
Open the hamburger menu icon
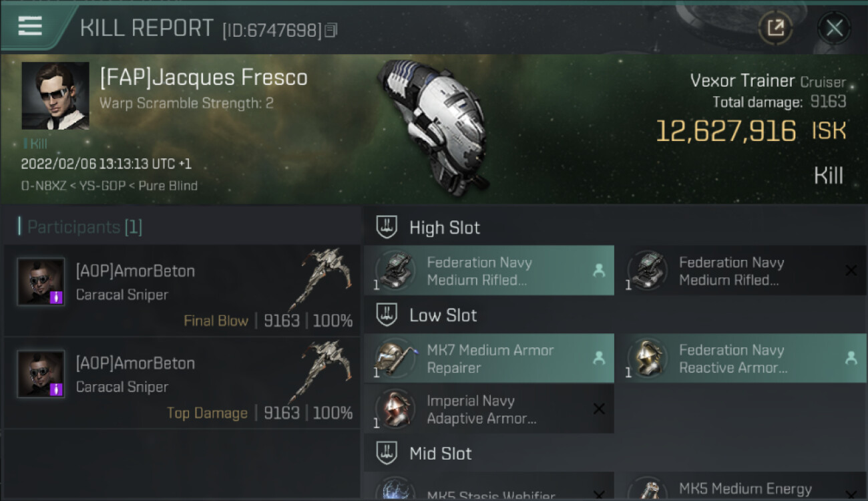(30, 26)
